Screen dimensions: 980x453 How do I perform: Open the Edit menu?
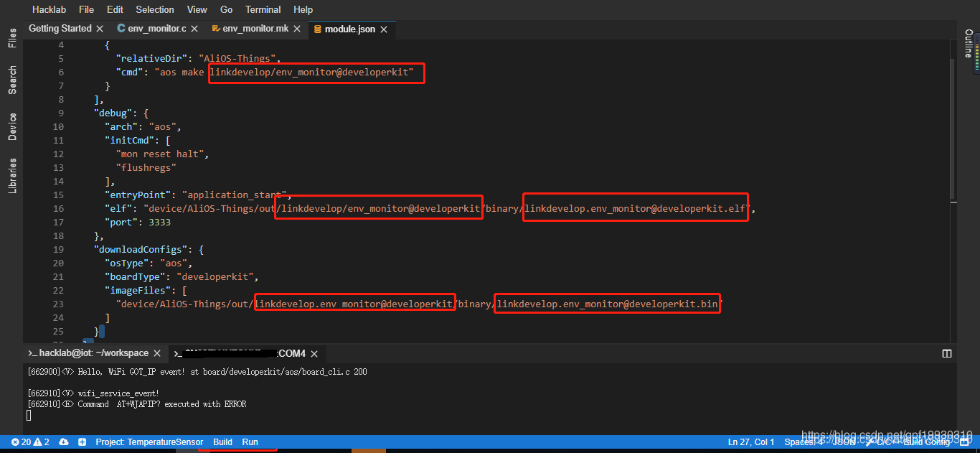pyautogui.click(x=115, y=9)
